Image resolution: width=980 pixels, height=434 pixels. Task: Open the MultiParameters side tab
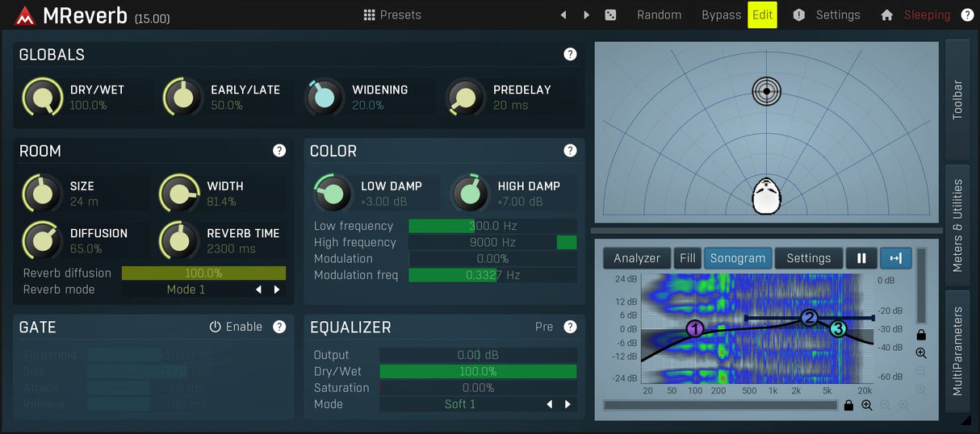(x=957, y=351)
